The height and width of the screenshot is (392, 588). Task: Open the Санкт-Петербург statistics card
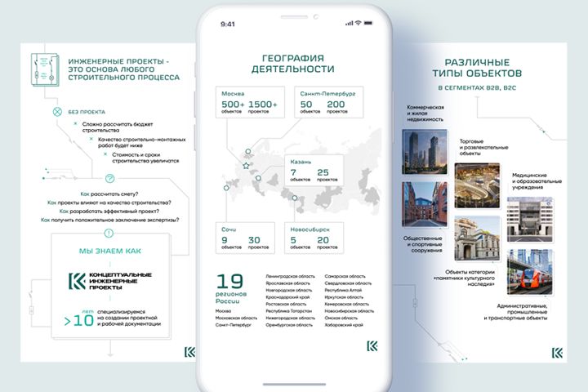pos(329,102)
